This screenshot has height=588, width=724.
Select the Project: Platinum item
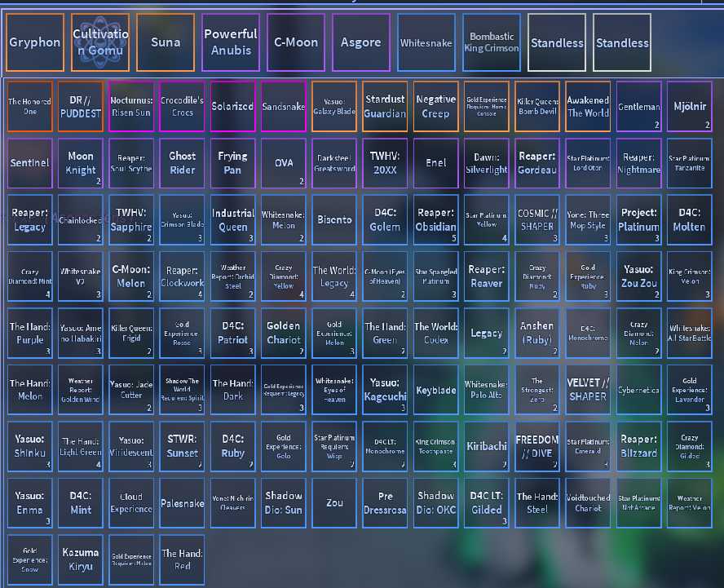pyautogui.click(x=638, y=220)
